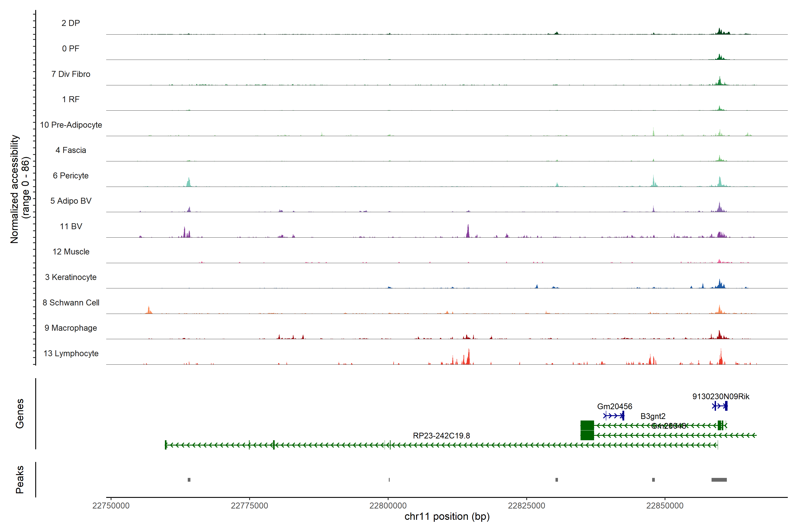The height and width of the screenshot is (532, 798).
Task: Click the blue 9130230N09Rik gene arrow
Action: tap(719, 406)
